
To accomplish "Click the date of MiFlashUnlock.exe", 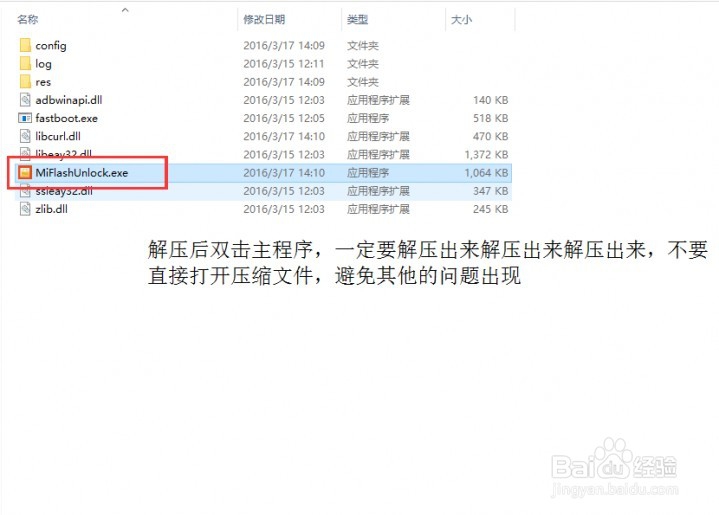I will (284, 172).
